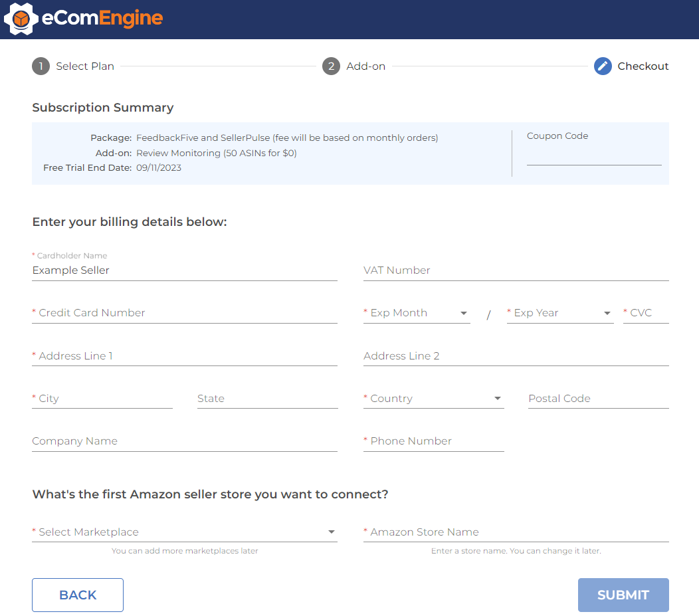
Task: Expand the Country dropdown
Action: (x=433, y=399)
